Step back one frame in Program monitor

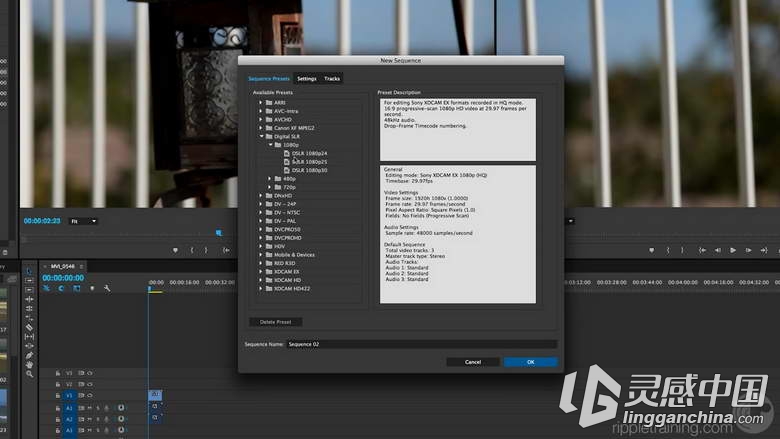[717, 250]
